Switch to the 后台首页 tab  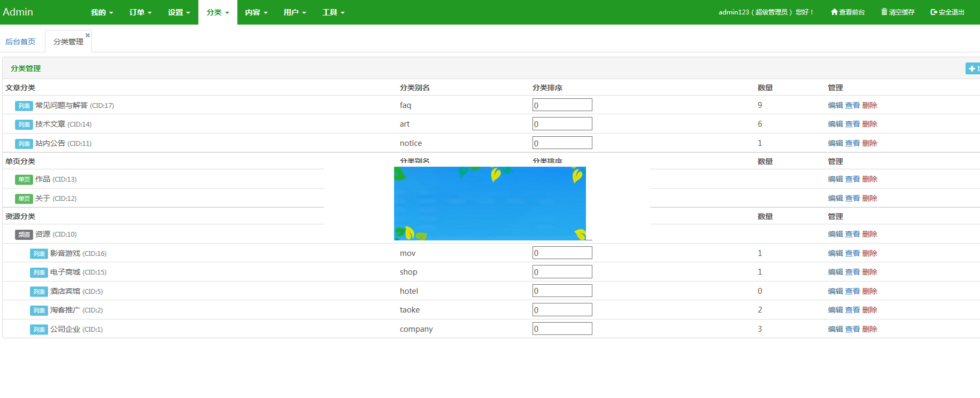(20, 42)
